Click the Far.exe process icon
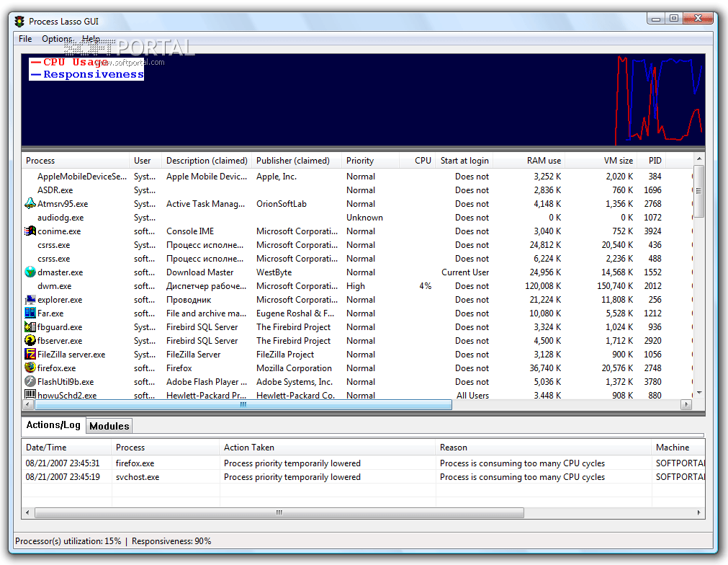 (x=30, y=313)
